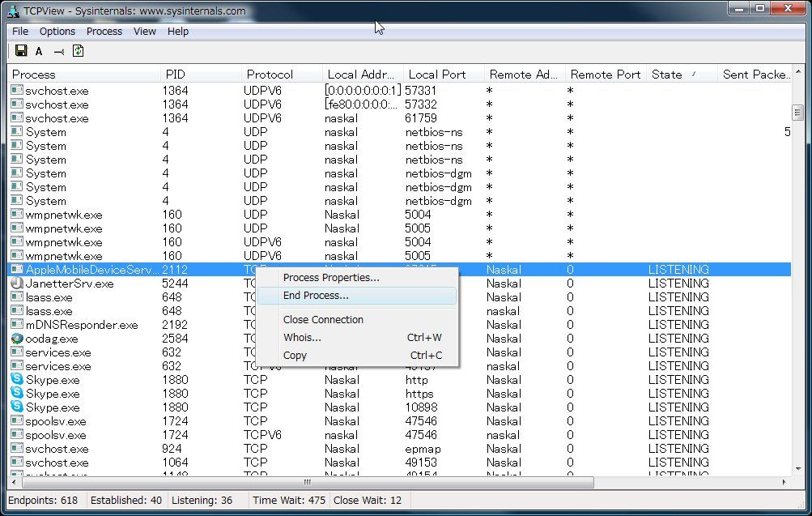Click the Established: 40 status entry
Screen dimensions: 812x516
pos(125,500)
